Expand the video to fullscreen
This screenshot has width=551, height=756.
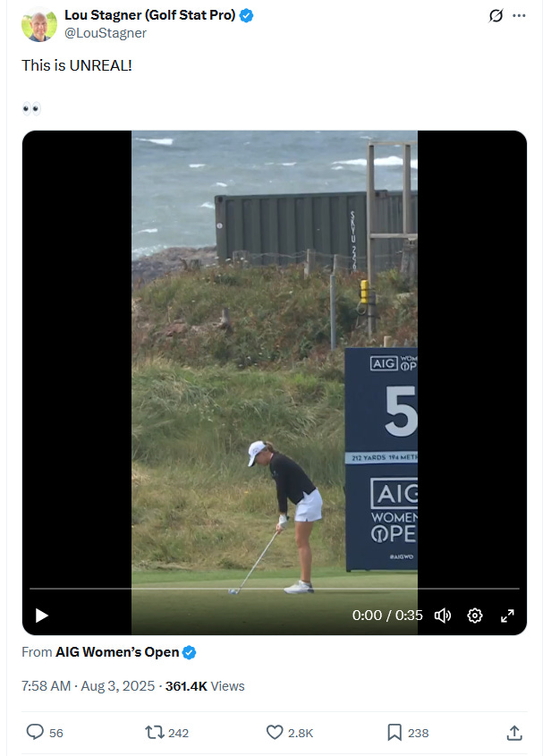(x=507, y=616)
